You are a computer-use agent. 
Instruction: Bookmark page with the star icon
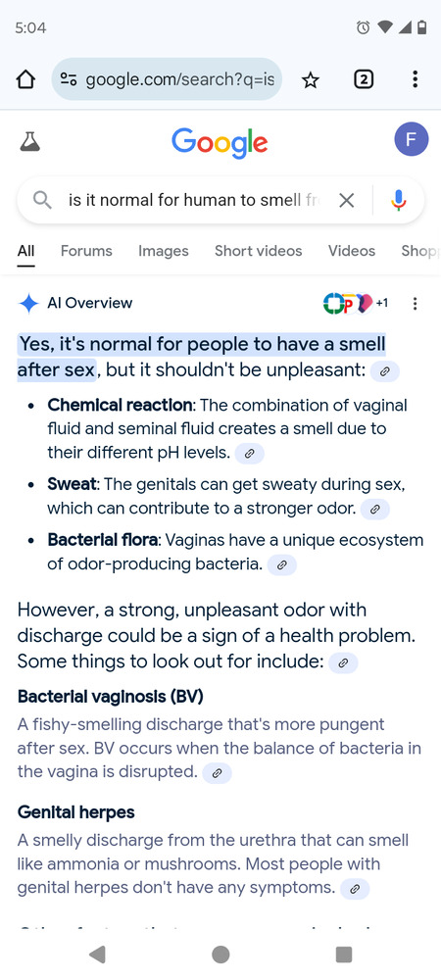[311, 79]
